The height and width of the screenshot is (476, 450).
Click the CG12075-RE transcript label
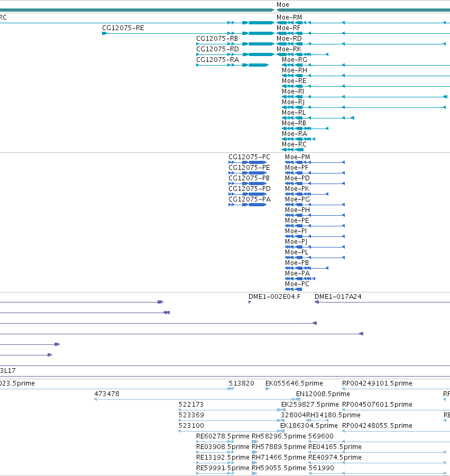tap(123, 28)
